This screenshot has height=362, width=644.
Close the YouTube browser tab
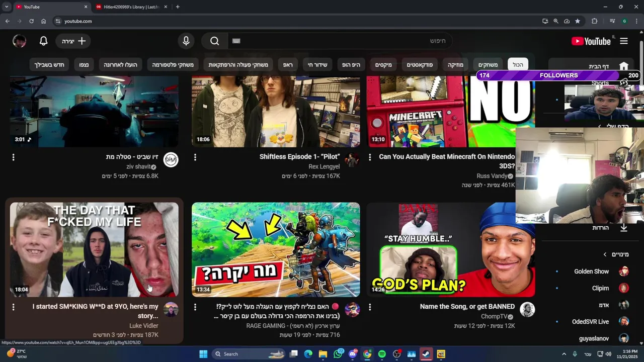point(86,7)
